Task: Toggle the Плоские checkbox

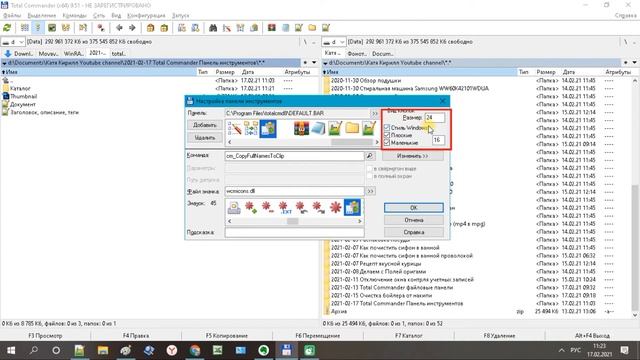Action: [387, 135]
